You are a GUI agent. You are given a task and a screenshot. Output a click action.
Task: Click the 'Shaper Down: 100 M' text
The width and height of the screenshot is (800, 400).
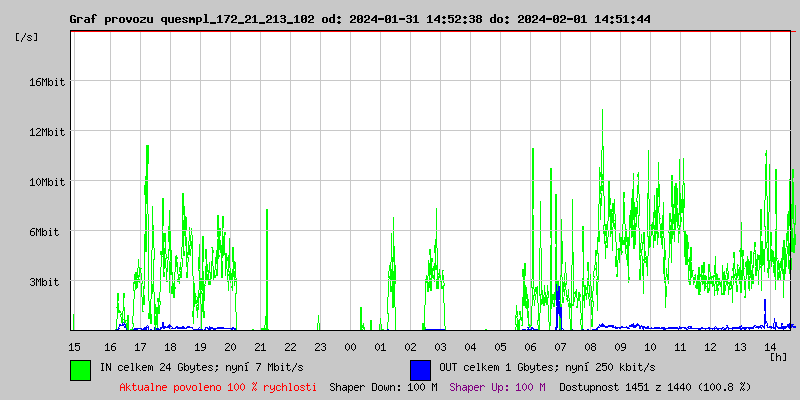click(x=383, y=387)
